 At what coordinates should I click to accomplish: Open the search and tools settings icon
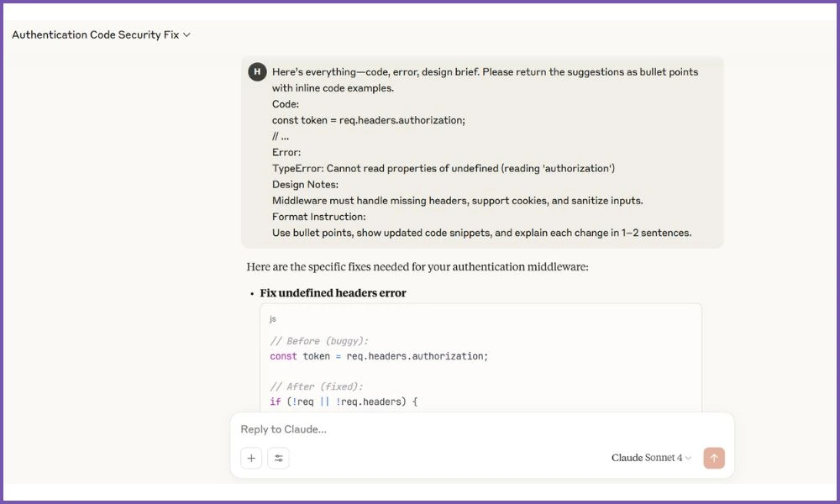point(278,458)
